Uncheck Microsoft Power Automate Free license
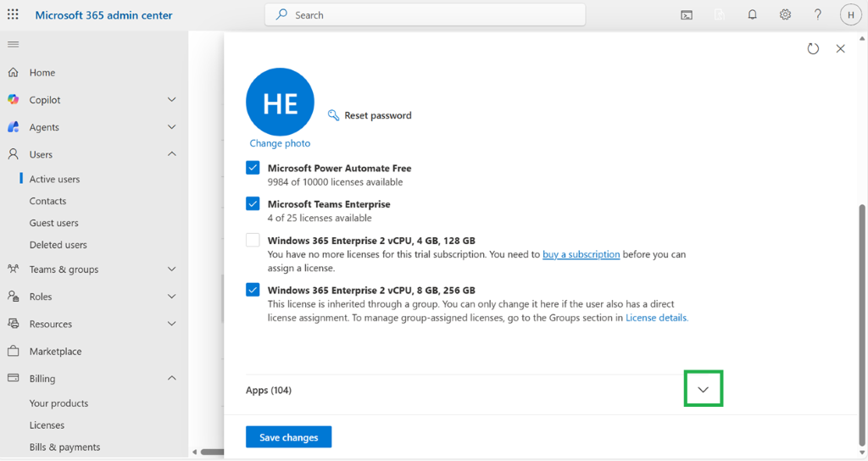The height and width of the screenshot is (461, 868). 253,168
